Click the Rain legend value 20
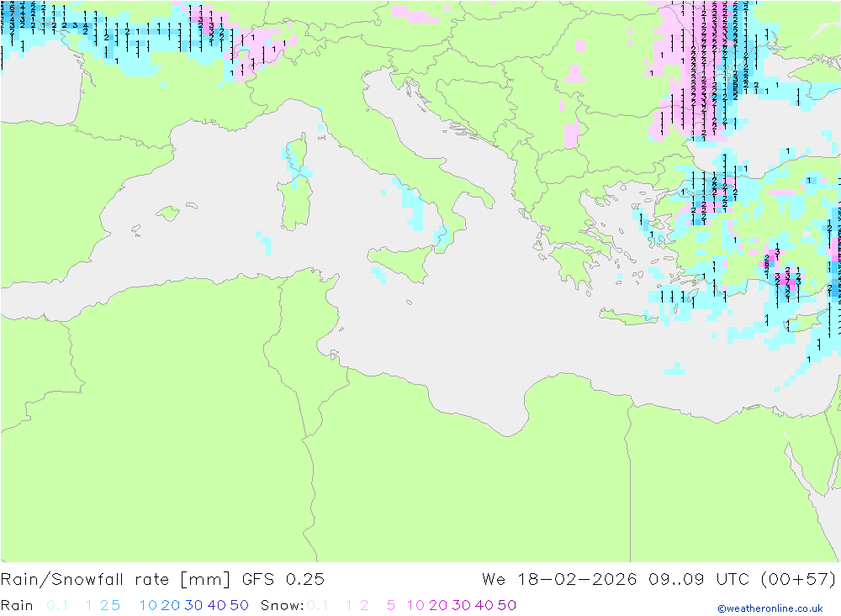 pyautogui.click(x=171, y=605)
